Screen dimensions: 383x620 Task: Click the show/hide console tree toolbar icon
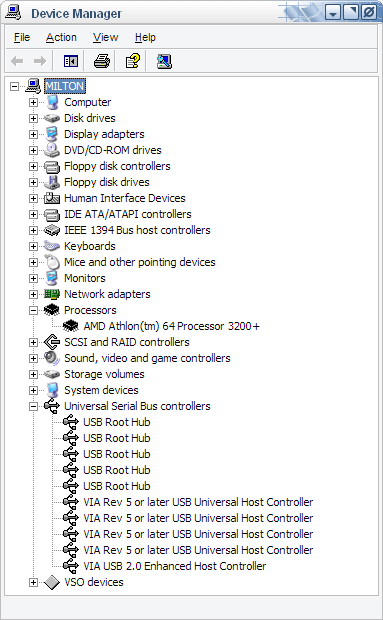(x=71, y=61)
